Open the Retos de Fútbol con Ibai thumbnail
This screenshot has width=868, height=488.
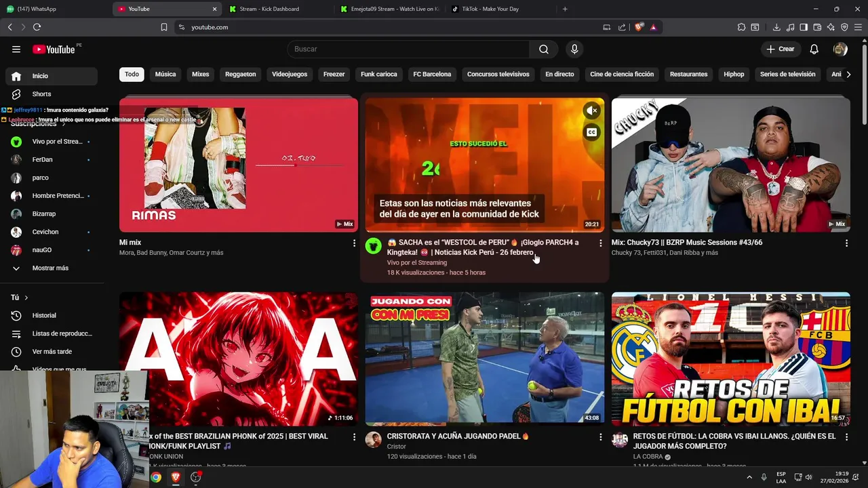pos(730,359)
